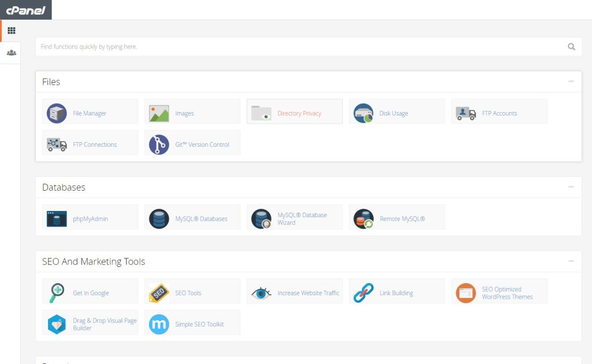The height and width of the screenshot is (364, 592).
Task: Click the Get In Google magnifier icon
Action: (57, 293)
